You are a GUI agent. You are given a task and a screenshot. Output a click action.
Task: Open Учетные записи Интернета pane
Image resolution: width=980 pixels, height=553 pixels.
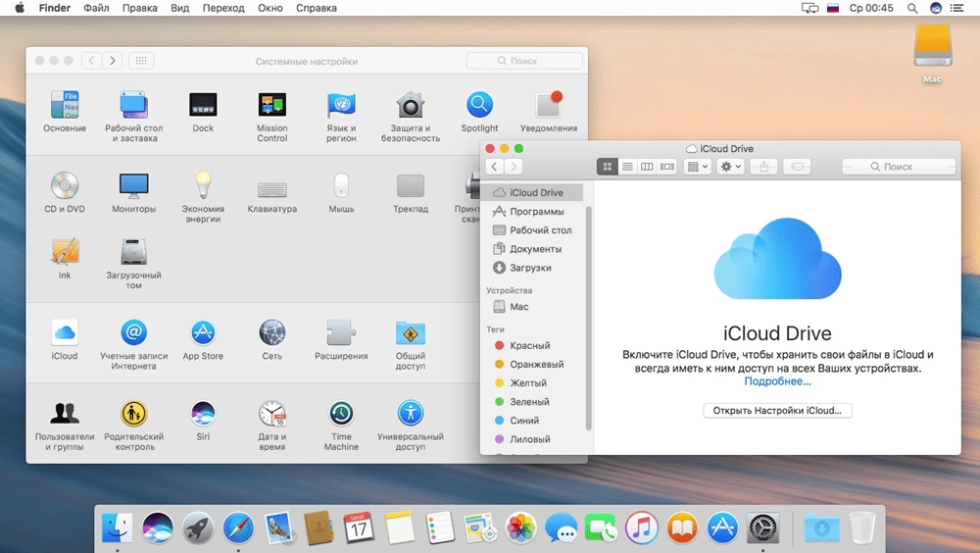[x=133, y=343]
